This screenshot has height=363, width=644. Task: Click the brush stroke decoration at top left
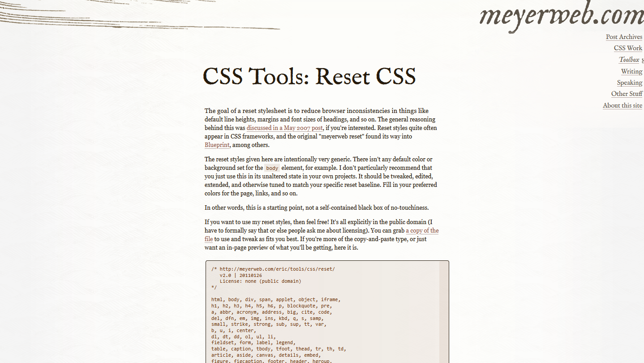click(134, 16)
